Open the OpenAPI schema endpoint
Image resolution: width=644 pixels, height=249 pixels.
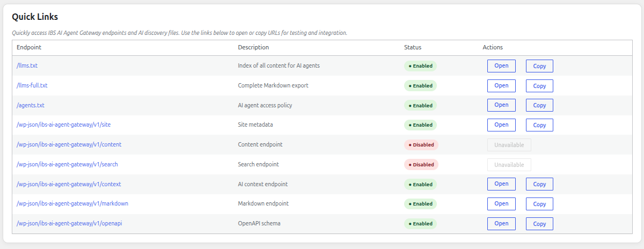click(x=501, y=223)
